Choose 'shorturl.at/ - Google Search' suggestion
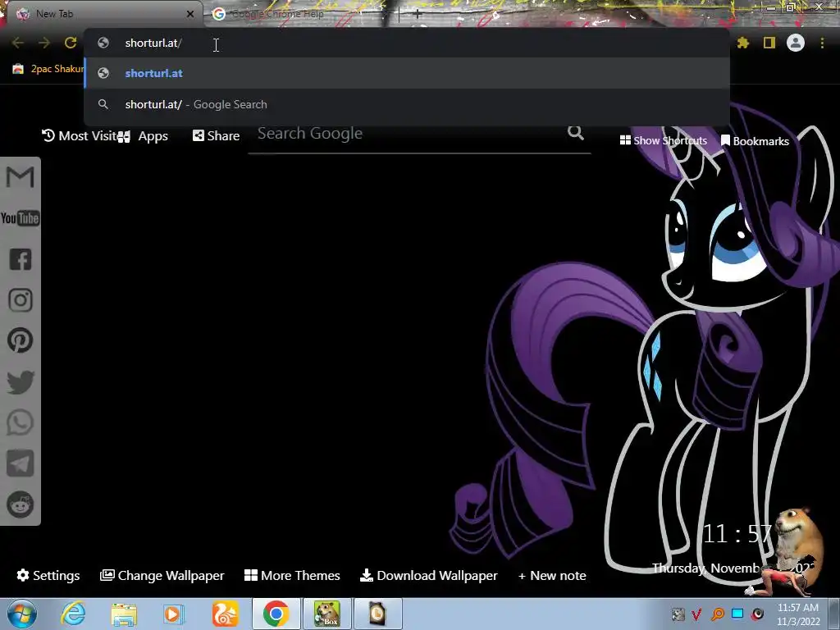 point(407,104)
